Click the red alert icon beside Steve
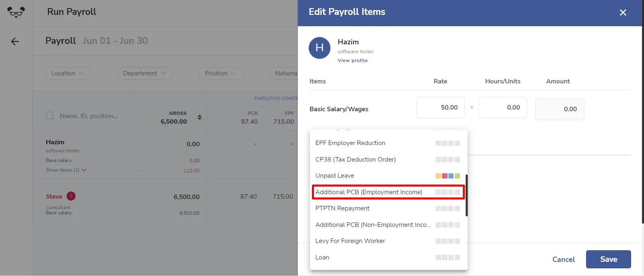 [x=71, y=196]
